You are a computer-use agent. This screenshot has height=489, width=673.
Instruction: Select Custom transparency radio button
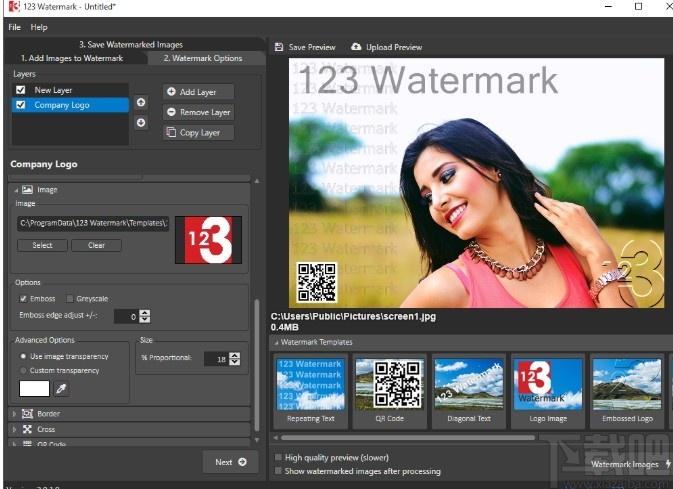23,370
